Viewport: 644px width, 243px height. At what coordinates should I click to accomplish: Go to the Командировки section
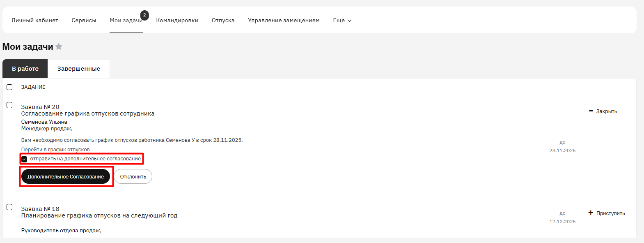click(x=177, y=20)
